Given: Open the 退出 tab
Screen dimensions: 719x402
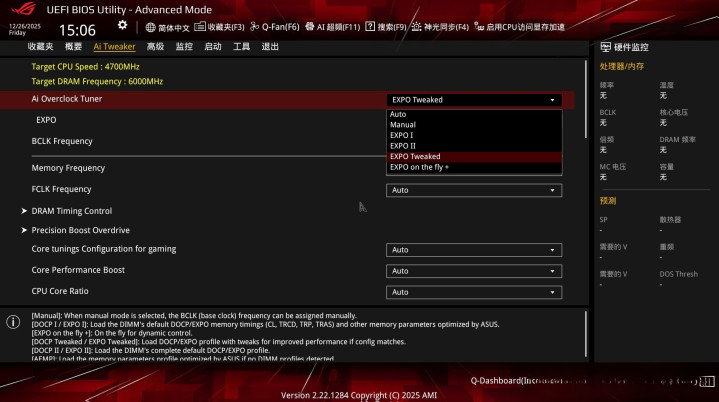Looking at the screenshot, I should (270, 46).
